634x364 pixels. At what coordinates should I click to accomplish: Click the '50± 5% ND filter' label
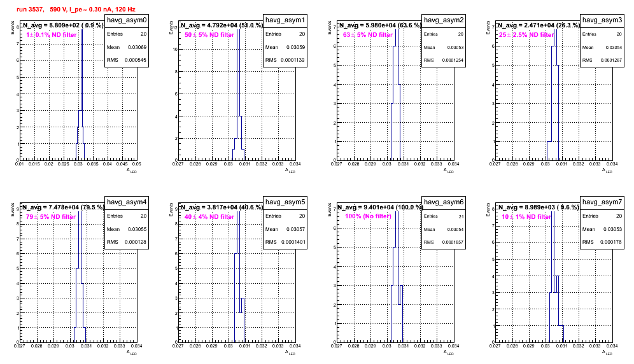click(209, 35)
